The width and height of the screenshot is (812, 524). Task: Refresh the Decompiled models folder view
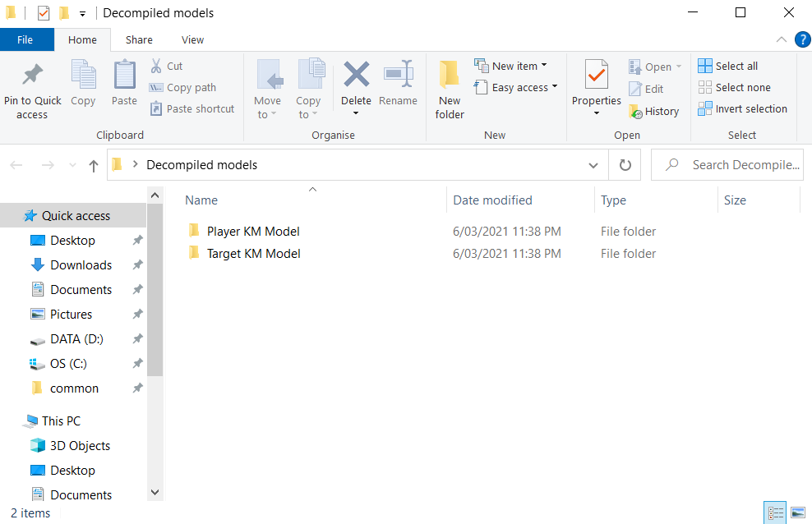625,165
